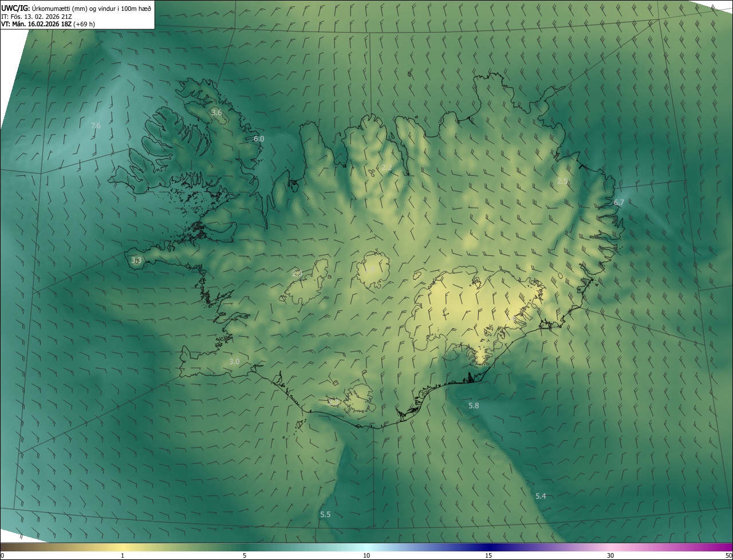Click the 3.6 value label in Westfjords
733x560 pixels.
pyautogui.click(x=216, y=112)
